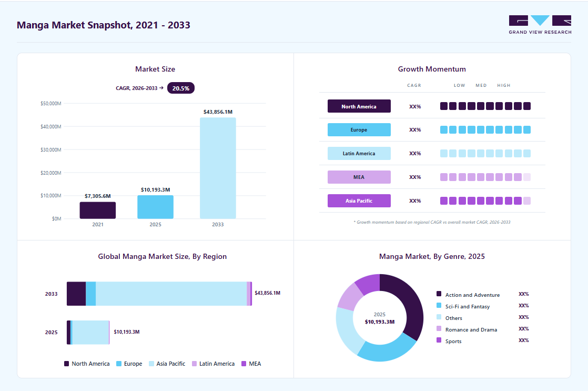
Task: Select the 20.5% CAGR badge
Action: coord(181,88)
